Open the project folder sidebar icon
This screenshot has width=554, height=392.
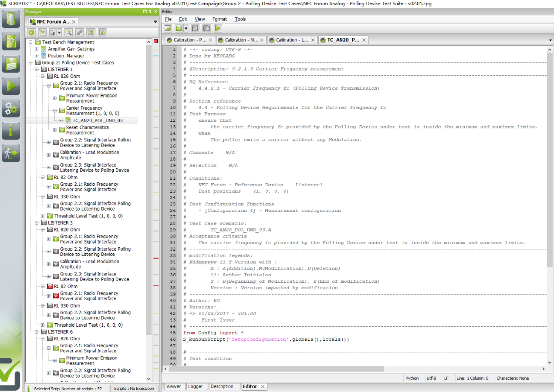[x=11, y=19]
